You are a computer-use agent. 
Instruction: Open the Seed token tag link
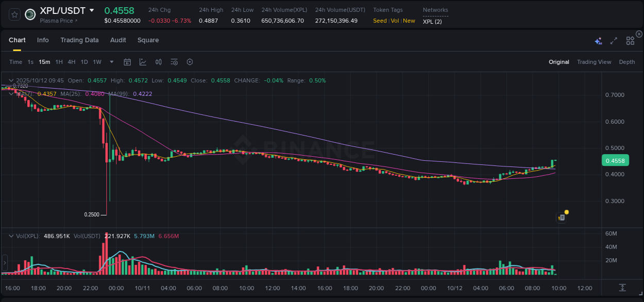(x=380, y=21)
